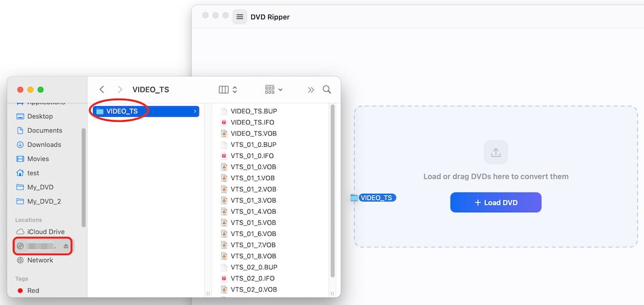
Task: Select the VIDEO_TS folder in column
Action: 145,111
